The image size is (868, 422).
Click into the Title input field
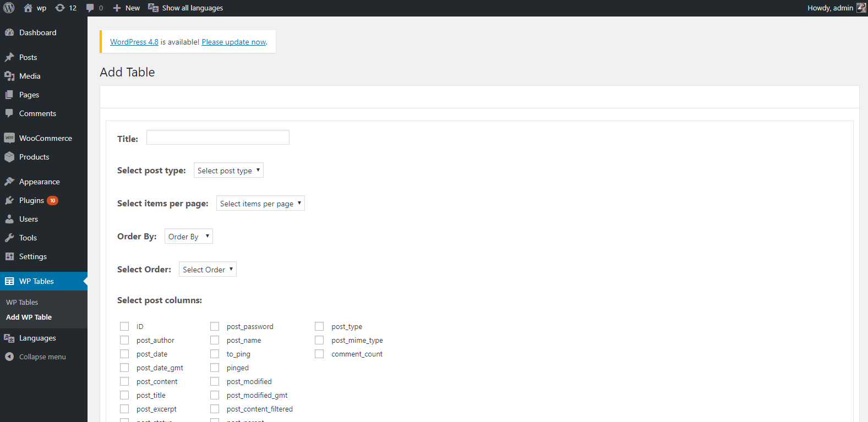coord(218,138)
